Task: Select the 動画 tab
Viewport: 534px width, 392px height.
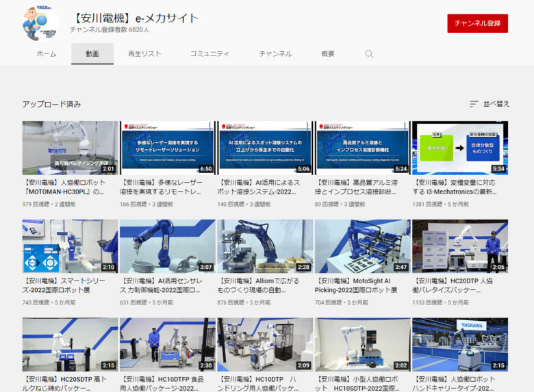Action: coord(92,54)
